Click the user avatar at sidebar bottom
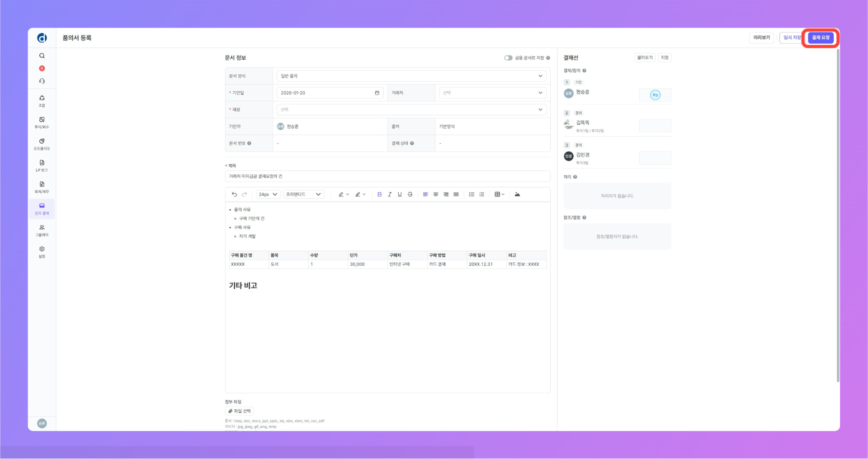 click(x=42, y=423)
